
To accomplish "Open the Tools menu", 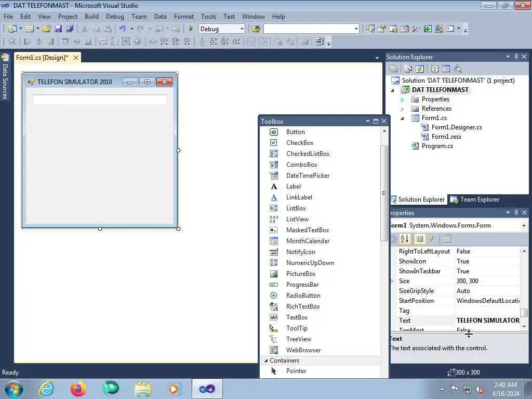I will [x=208, y=16].
